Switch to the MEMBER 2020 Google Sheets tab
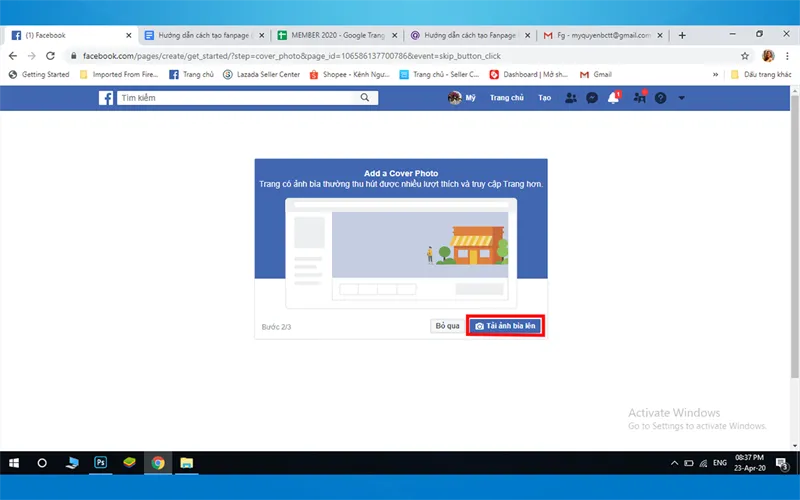 click(334, 35)
